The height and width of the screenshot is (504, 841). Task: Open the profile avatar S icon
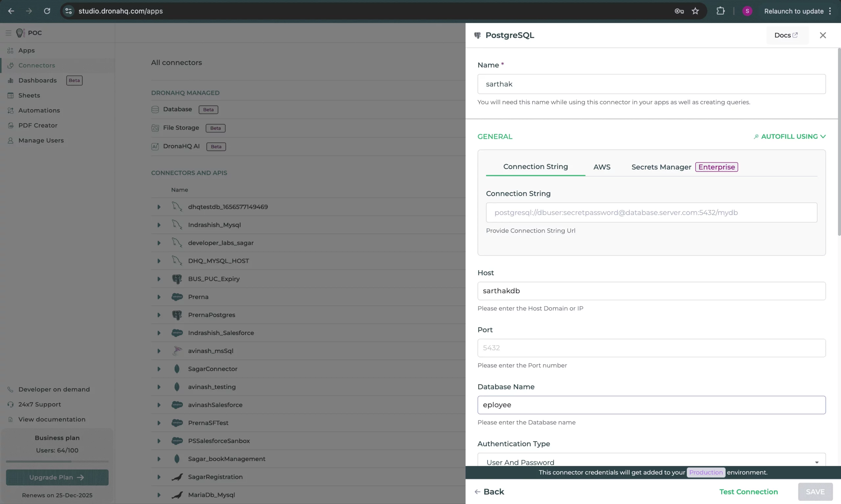(x=747, y=11)
